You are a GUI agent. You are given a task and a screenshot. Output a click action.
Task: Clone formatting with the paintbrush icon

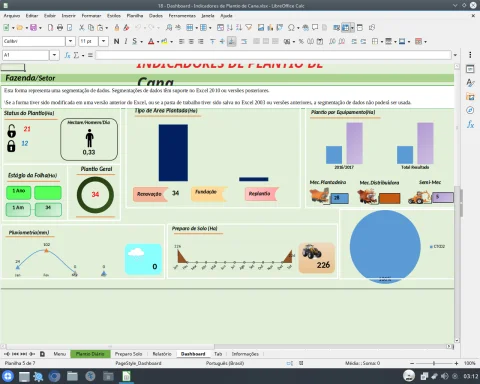117,28
